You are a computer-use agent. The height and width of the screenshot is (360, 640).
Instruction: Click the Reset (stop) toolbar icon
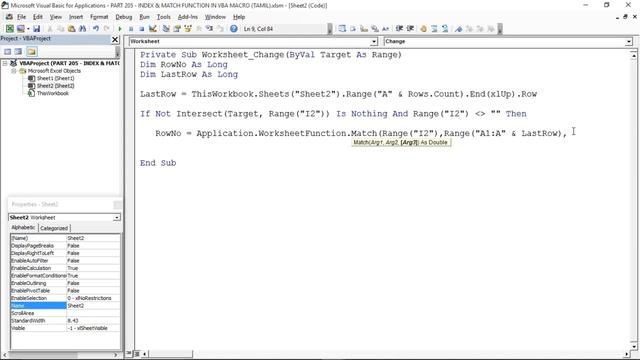(x=142, y=29)
